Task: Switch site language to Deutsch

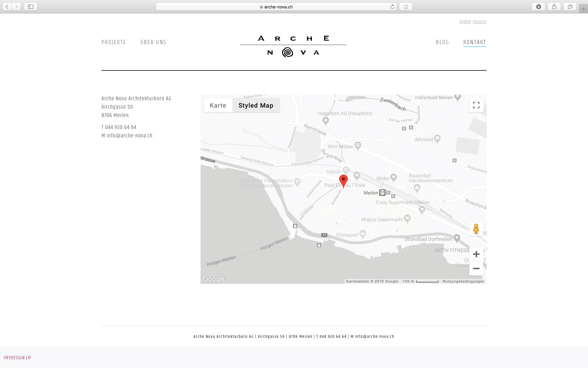Action: (480, 22)
